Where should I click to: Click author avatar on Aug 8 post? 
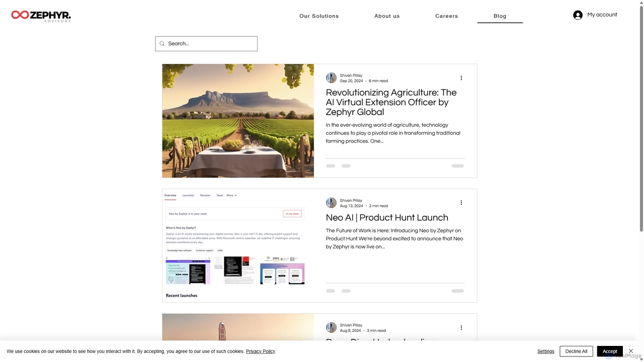coord(331,328)
